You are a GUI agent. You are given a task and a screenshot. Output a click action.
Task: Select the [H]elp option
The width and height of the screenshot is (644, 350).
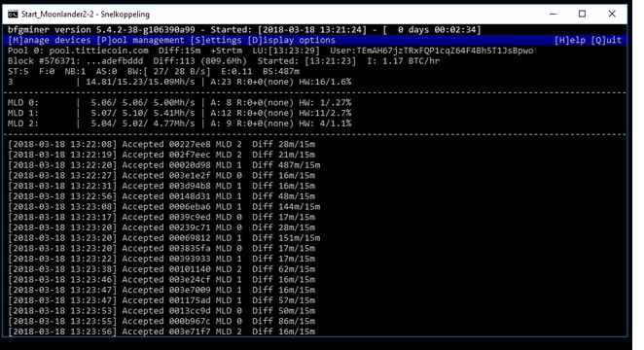(x=570, y=40)
